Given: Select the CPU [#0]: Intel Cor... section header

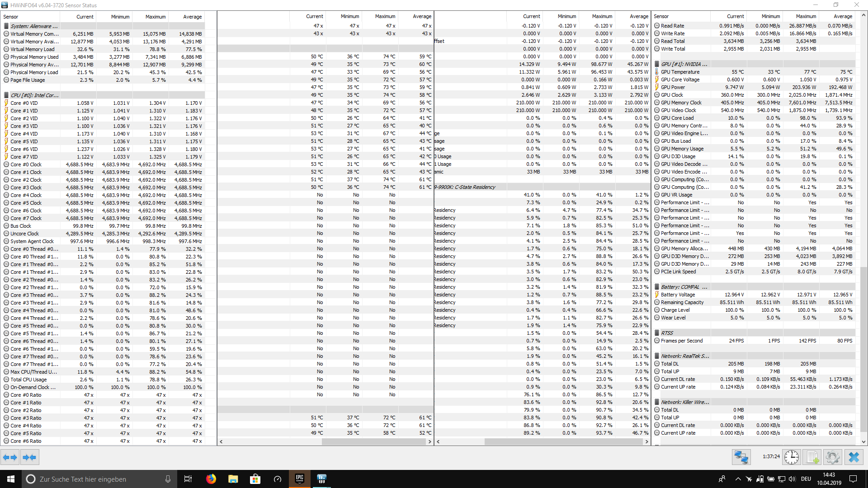Looking at the screenshot, I should coord(104,95).
